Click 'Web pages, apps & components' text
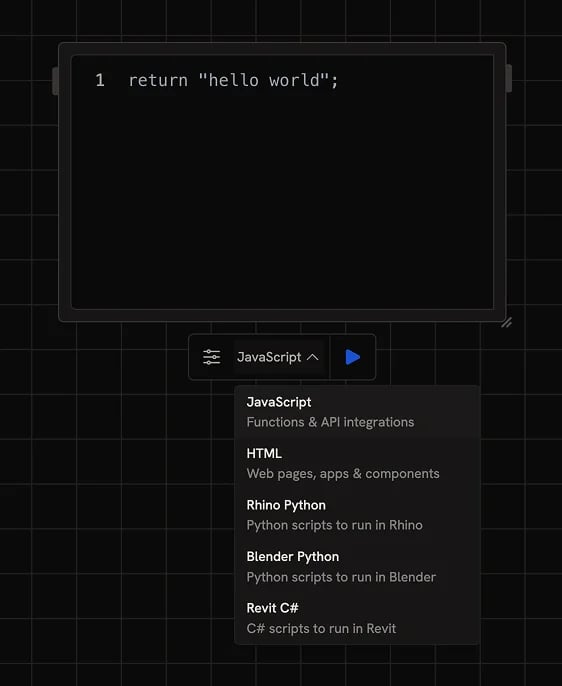Image resolution: width=562 pixels, height=686 pixels. [x=343, y=474]
